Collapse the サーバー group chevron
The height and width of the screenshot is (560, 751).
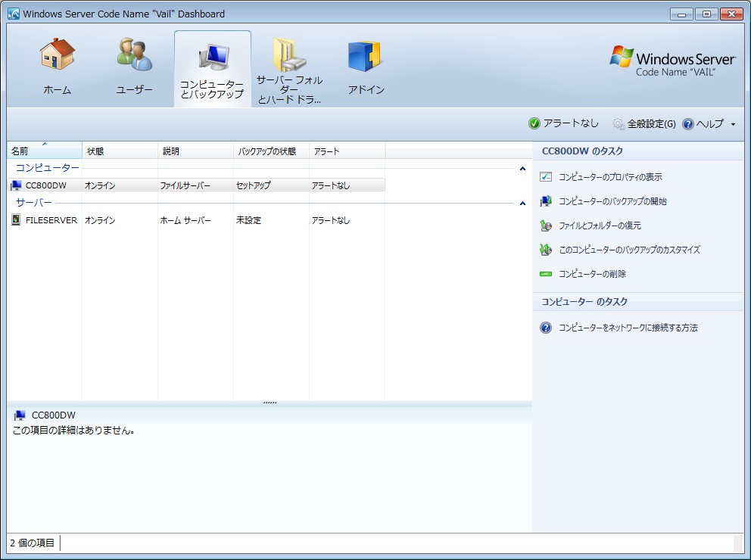point(522,204)
